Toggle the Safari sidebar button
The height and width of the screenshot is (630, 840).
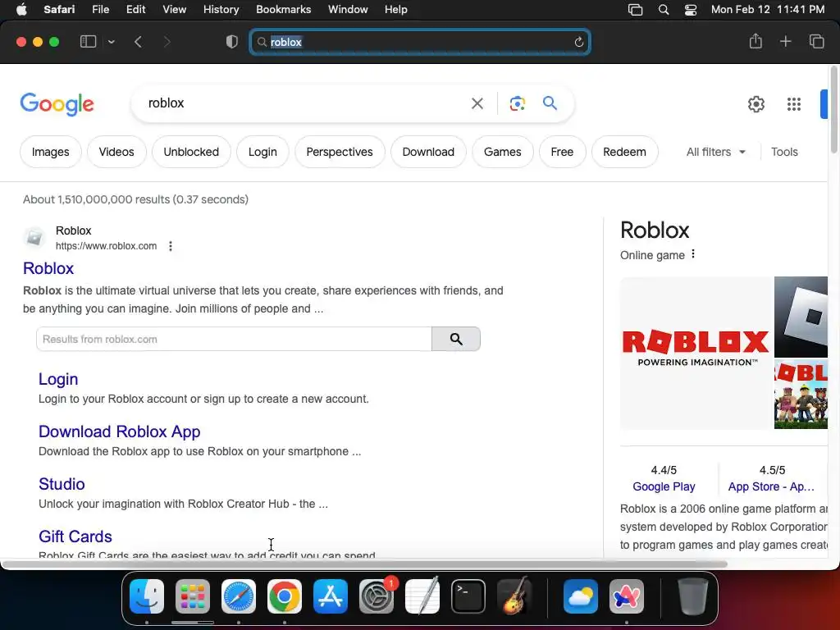pos(88,42)
